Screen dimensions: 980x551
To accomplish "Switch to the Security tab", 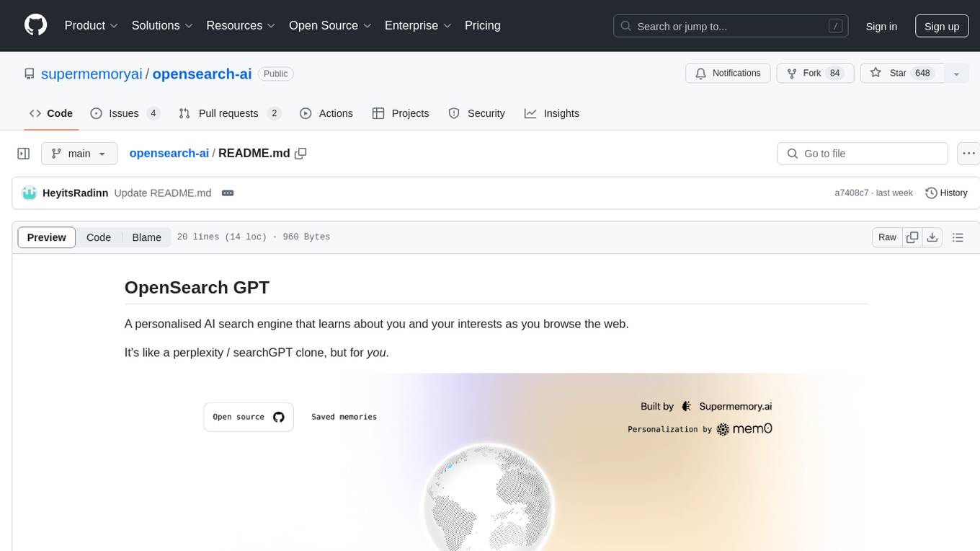I will point(476,113).
